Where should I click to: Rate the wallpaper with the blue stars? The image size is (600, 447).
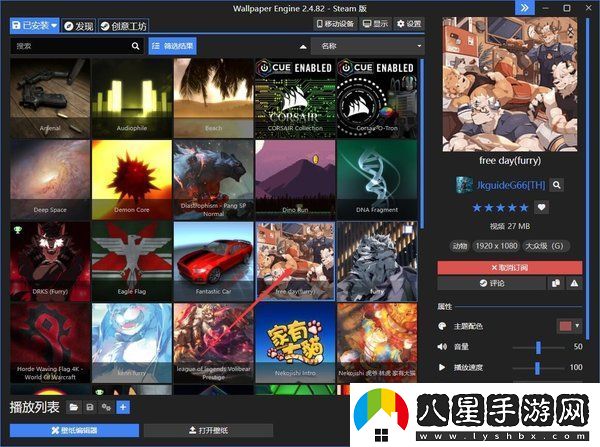500,208
